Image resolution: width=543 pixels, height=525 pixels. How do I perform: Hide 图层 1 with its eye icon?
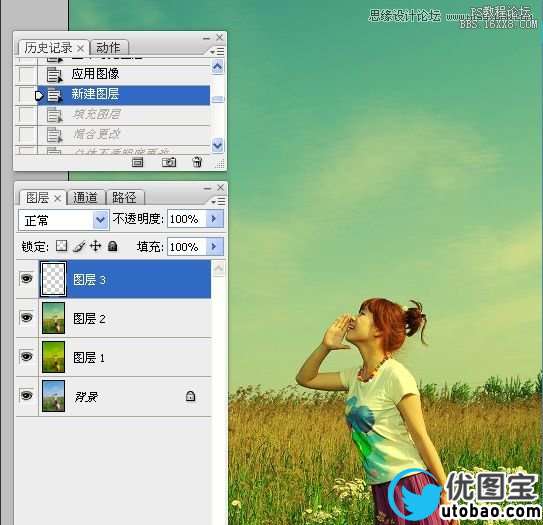point(27,356)
